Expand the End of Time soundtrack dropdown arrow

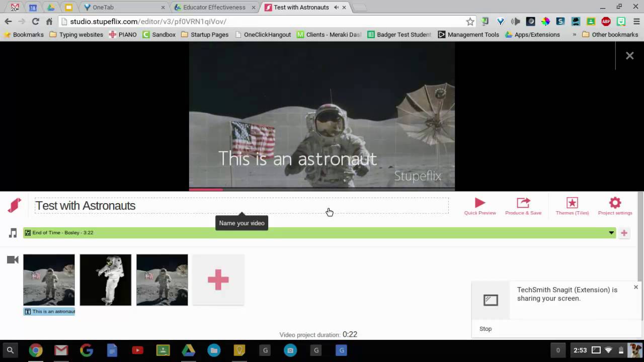click(611, 233)
